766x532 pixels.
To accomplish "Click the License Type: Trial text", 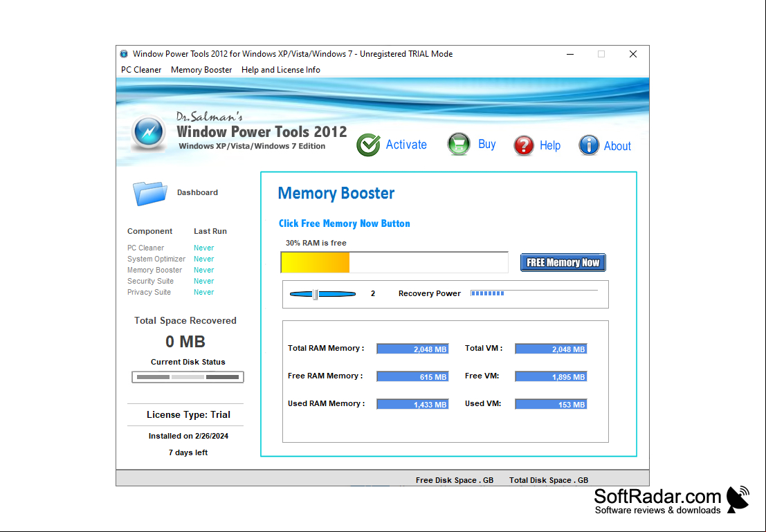I will (x=189, y=415).
